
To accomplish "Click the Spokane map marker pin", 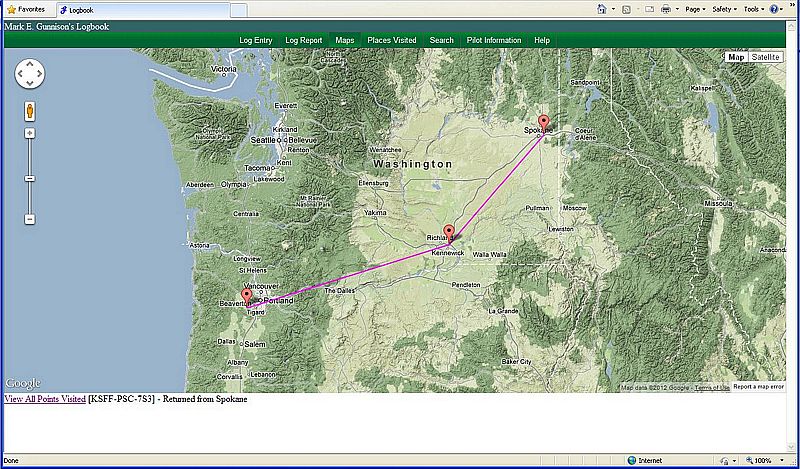I will click(544, 123).
